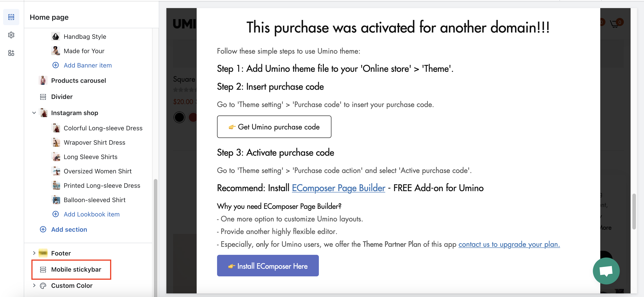
Task: Click Get Umino purchase code button
Action: click(274, 127)
